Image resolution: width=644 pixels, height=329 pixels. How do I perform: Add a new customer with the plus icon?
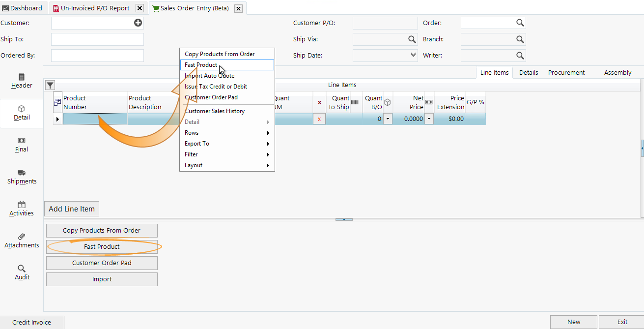(138, 23)
